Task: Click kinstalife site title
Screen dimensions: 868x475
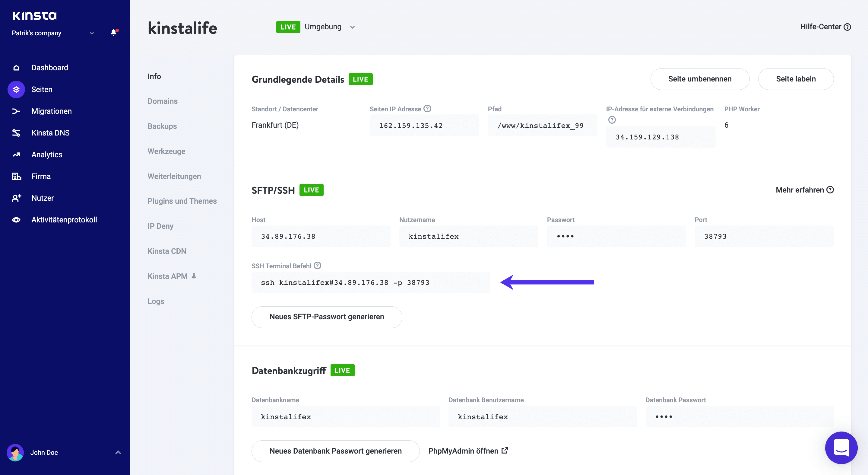Action: tap(182, 28)
